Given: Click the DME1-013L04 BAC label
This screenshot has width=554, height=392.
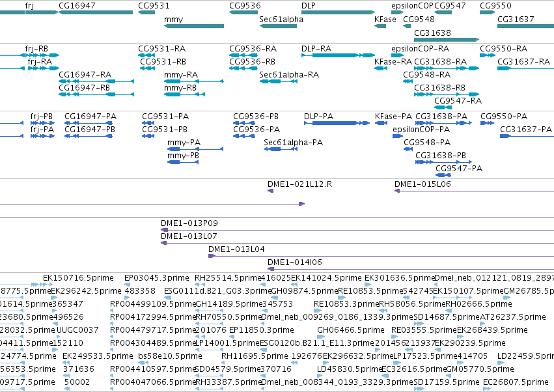Looking at the screenshot, I should (236, 249).
